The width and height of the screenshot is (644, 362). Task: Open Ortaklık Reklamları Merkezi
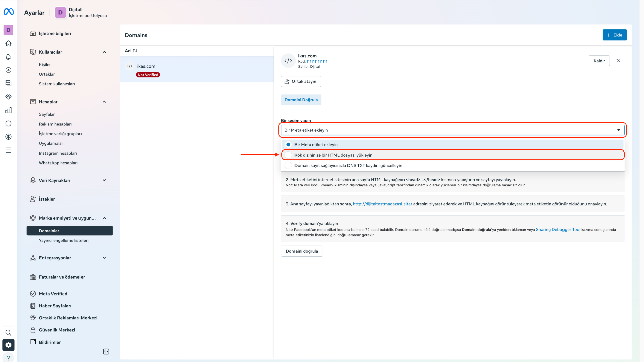[68, 318]
